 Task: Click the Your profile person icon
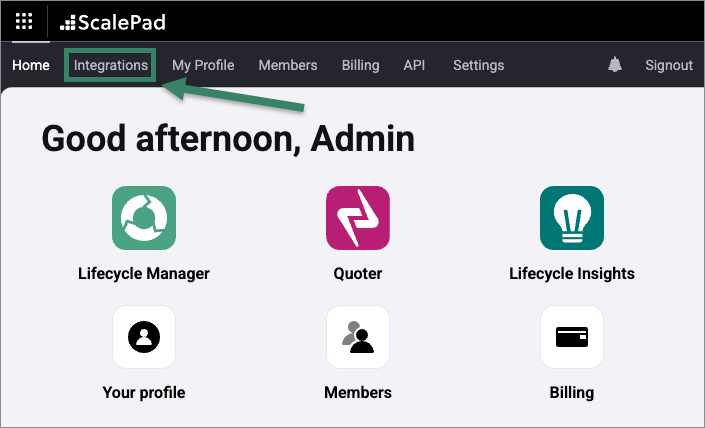click(x=144, y=337)
